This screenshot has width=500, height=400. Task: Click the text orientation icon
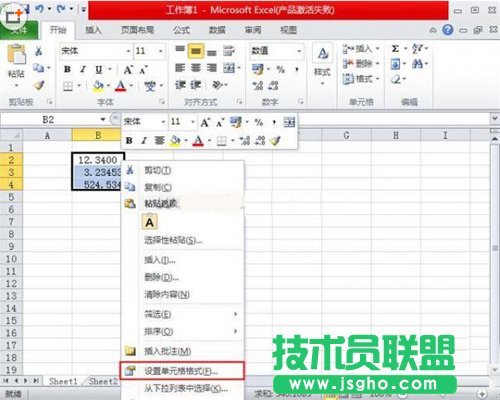217,85
